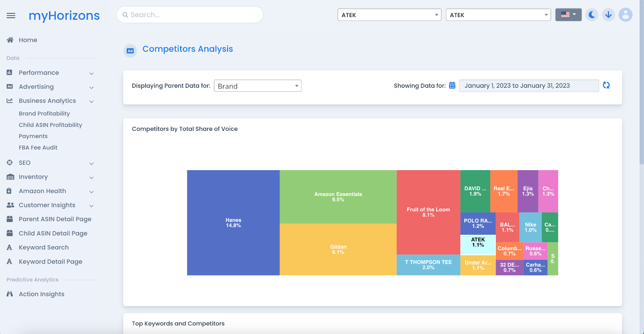644x334 pixels.
Task: Click the Keyword Search letter A icon
Action: point(9,247)
